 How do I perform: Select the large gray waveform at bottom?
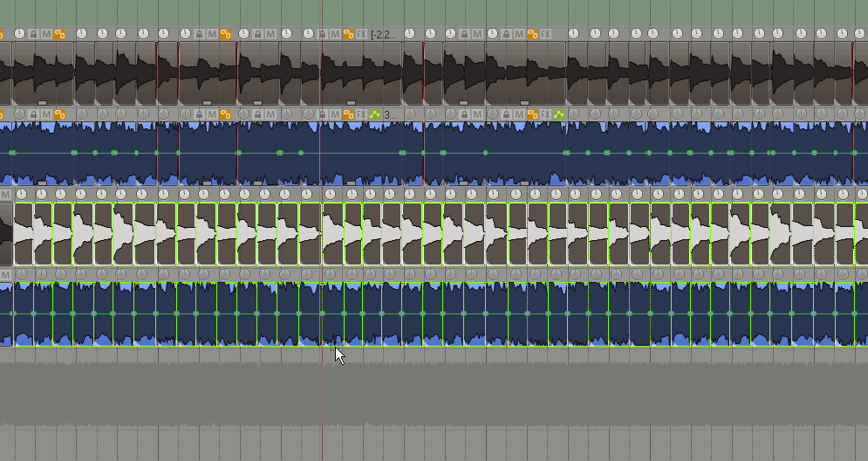(x=434, y=395)
